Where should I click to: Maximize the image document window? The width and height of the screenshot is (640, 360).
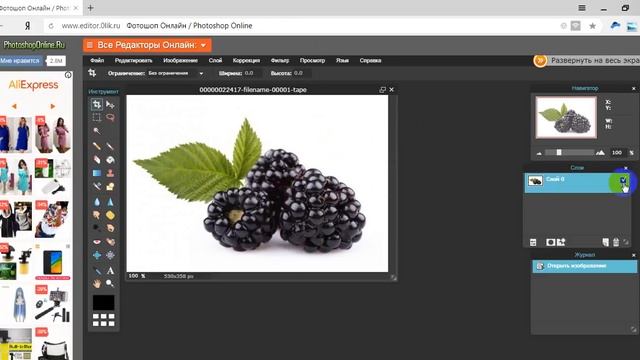382,90
